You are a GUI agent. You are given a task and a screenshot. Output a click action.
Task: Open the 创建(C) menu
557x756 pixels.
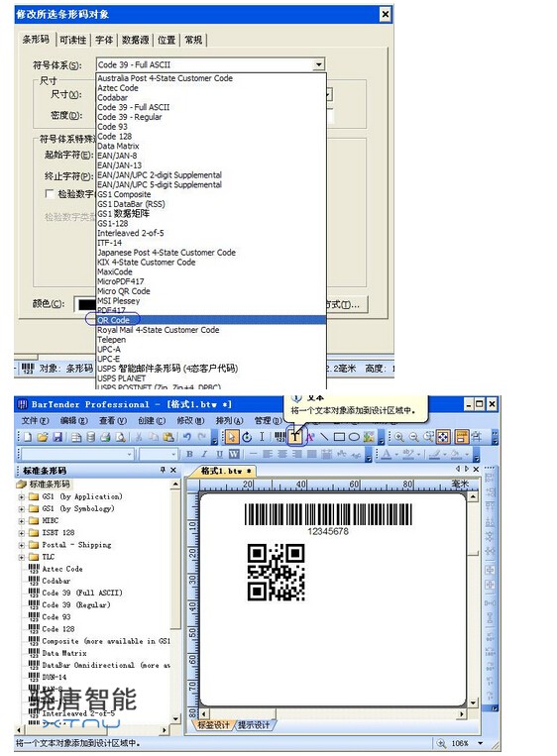pyautogui.click(x=152, y=420)
